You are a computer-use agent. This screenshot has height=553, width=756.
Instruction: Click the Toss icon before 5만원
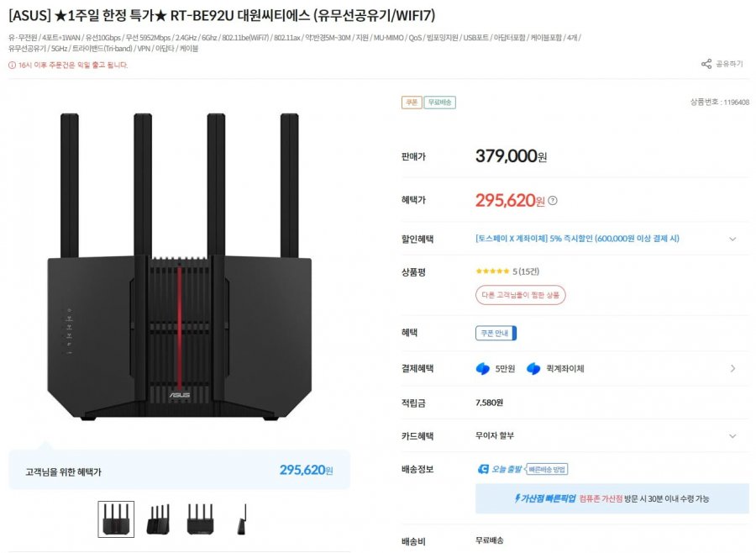[x=482, y=368]
